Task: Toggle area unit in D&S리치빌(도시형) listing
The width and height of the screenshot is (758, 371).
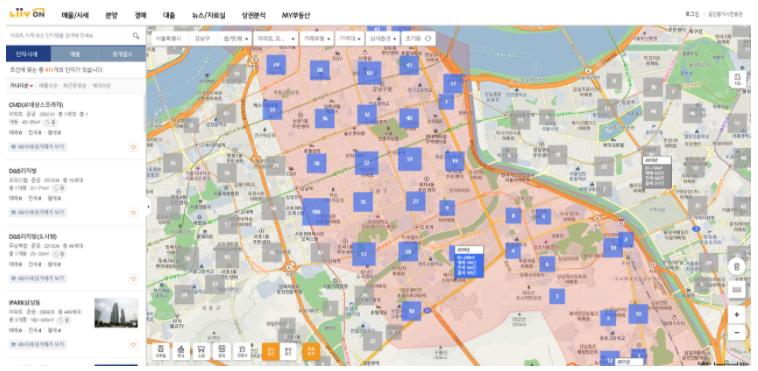Action: point(58,254)
